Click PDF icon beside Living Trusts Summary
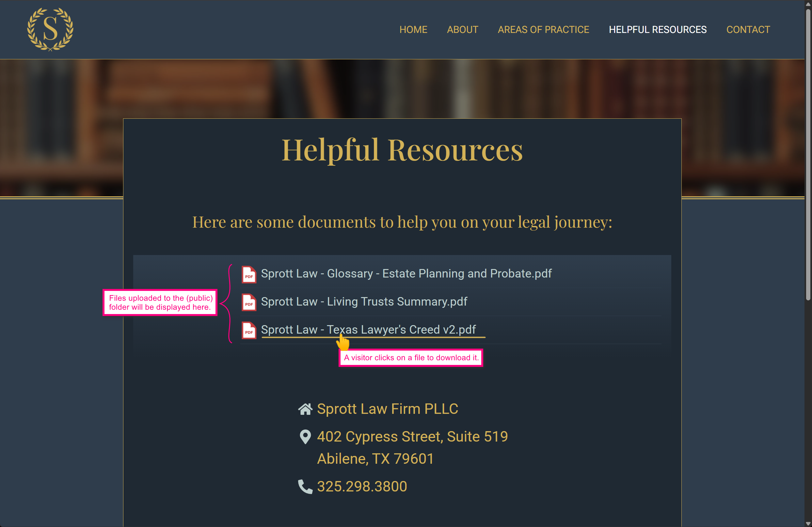This screenshot has height=527, width=812. pos(249,302)
